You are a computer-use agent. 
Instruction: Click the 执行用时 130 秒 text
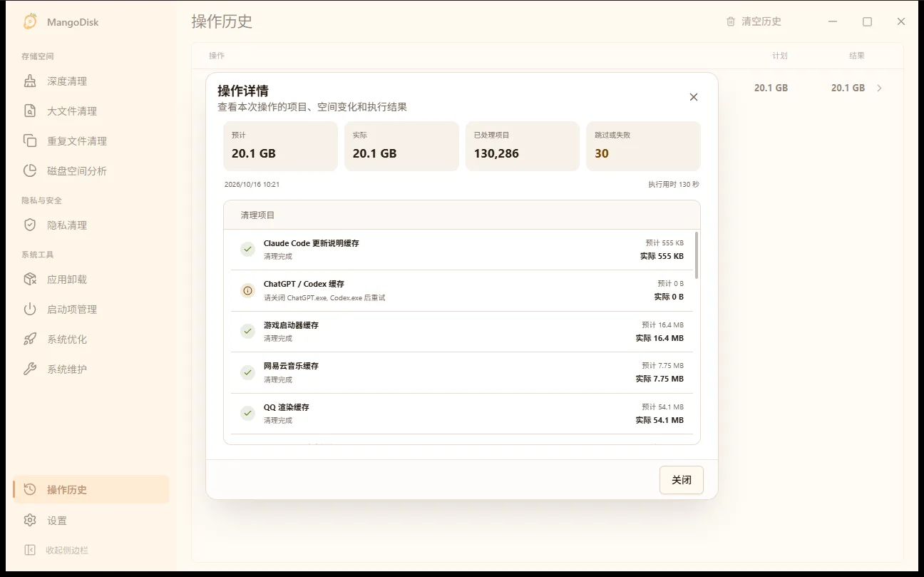point(674,184)
